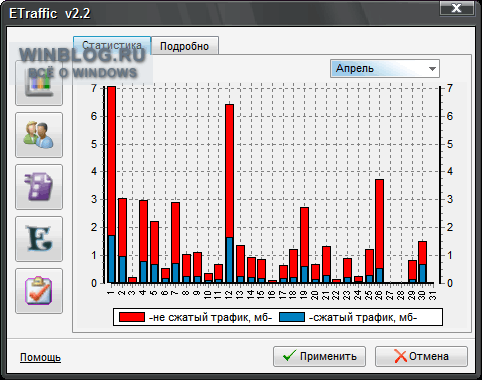Click the tallest bar for day 1
The height and width of the screenshot is (380, 482).
[111, 184]
